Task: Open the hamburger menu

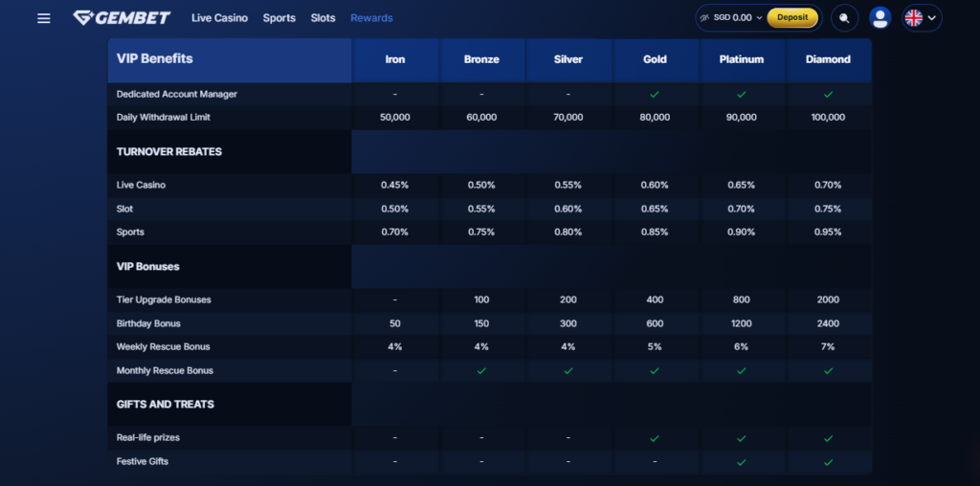Action: [44, 18]
